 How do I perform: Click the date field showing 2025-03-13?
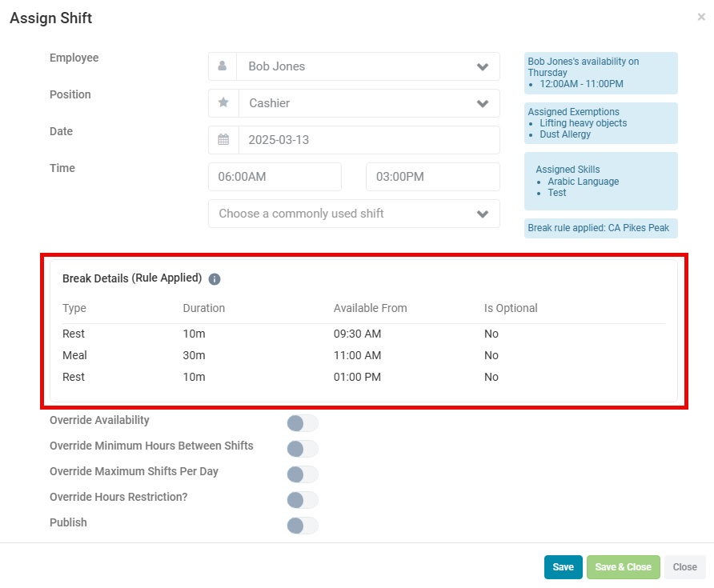click(x=368, y=140)
